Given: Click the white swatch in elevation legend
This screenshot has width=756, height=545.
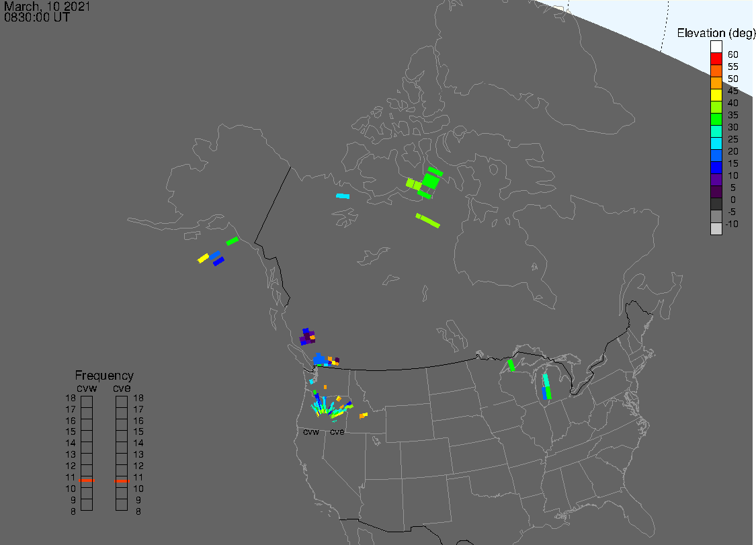Looking at the screenshot, I should pyautogui.click(x=716, y=47).
